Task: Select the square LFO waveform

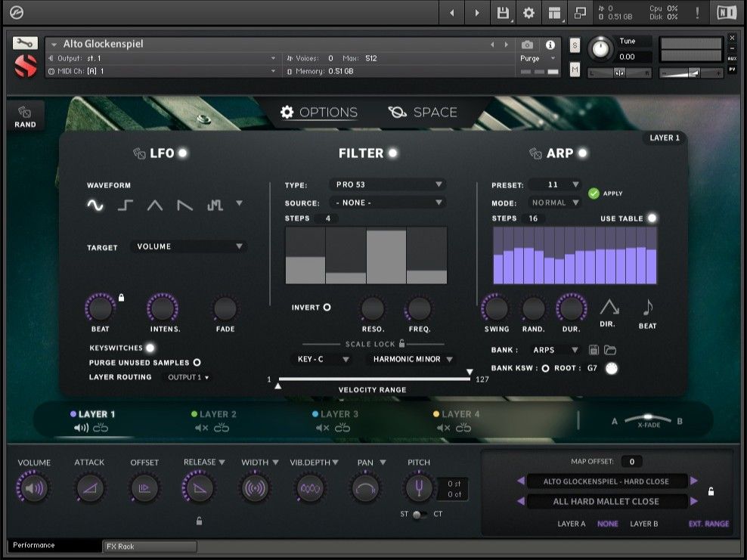Action: (x=126, y=204)
